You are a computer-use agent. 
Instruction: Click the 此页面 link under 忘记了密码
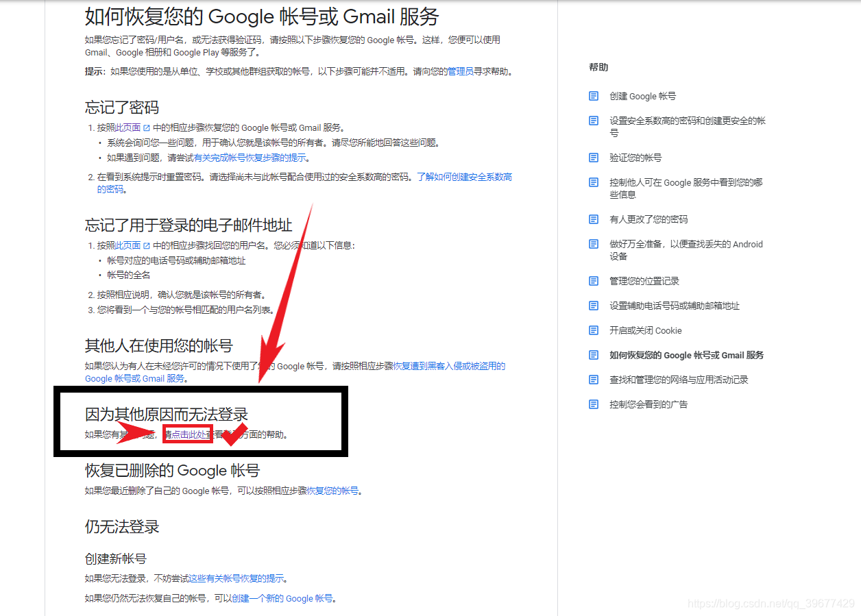pos(128,128)
